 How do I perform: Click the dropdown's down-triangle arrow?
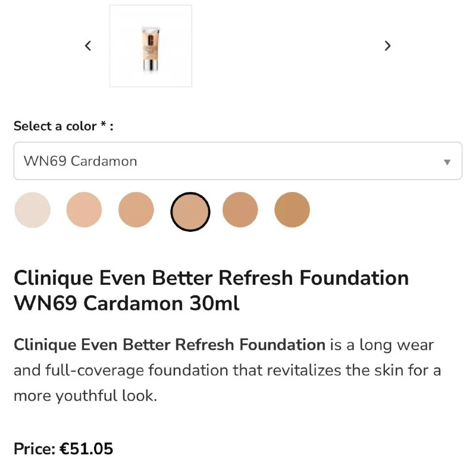(x=447, y=162)
